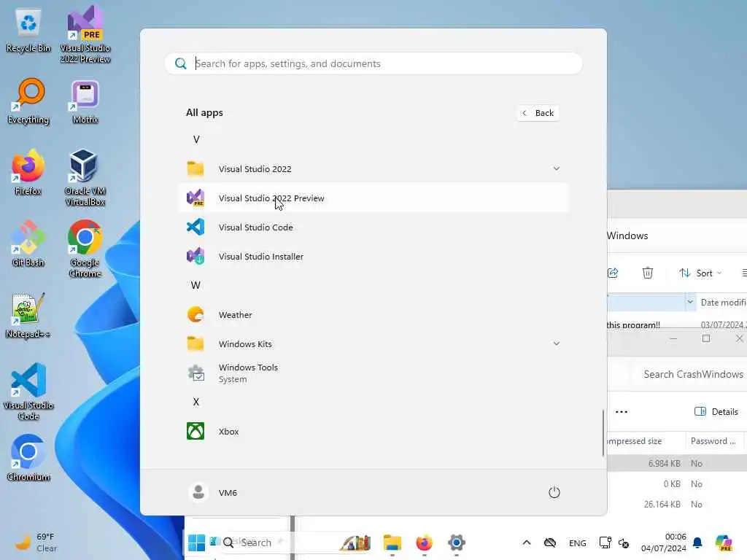This screenshot has width=747, height=560.
Task: Open clock showing 00:06 04/07/2024
Action: coord(664,542)
